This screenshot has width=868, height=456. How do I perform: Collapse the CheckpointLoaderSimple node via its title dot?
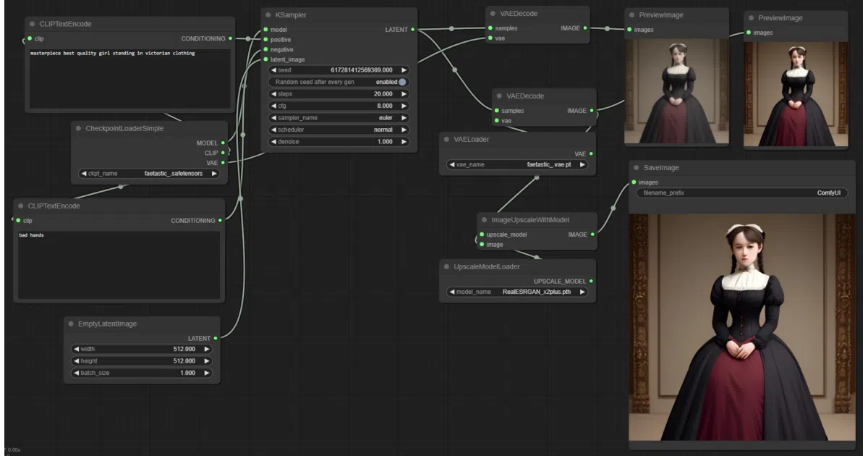pyautogui.click(x=77, y=128)
